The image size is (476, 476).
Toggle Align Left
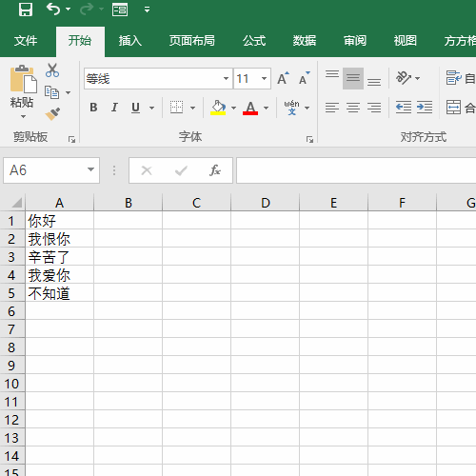[332, 108]
